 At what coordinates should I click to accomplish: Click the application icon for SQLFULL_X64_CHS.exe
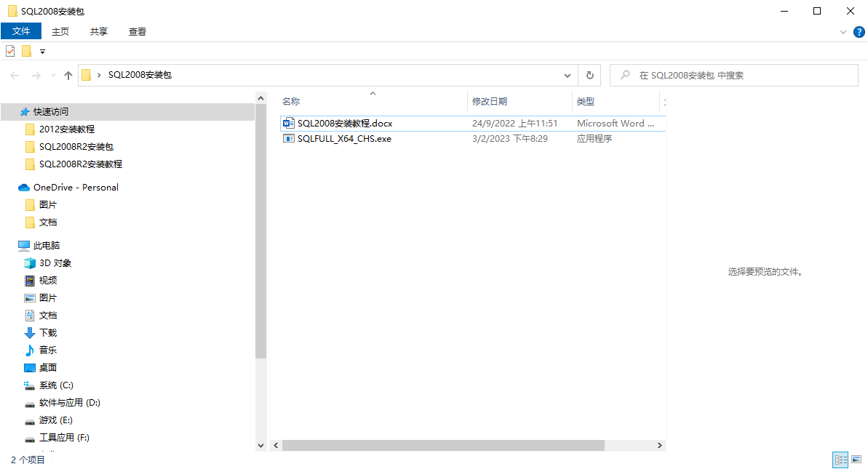[288, 139]
